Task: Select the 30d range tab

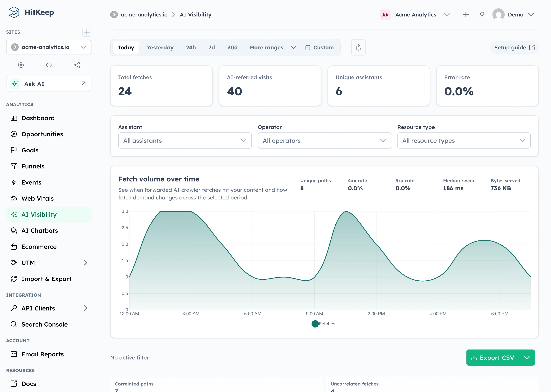Action: 233,47
